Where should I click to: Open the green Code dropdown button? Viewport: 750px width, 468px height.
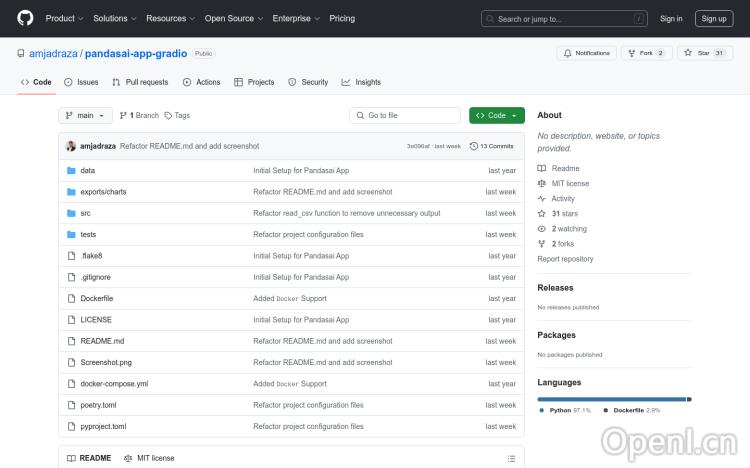(496, 115)
